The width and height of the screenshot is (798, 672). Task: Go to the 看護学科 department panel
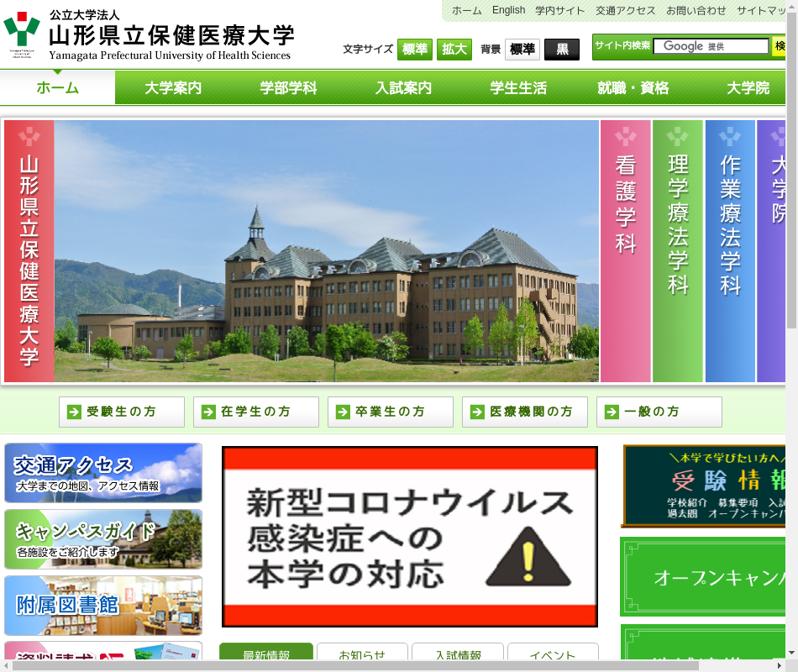pyautogui.click(x=625, y=250)
